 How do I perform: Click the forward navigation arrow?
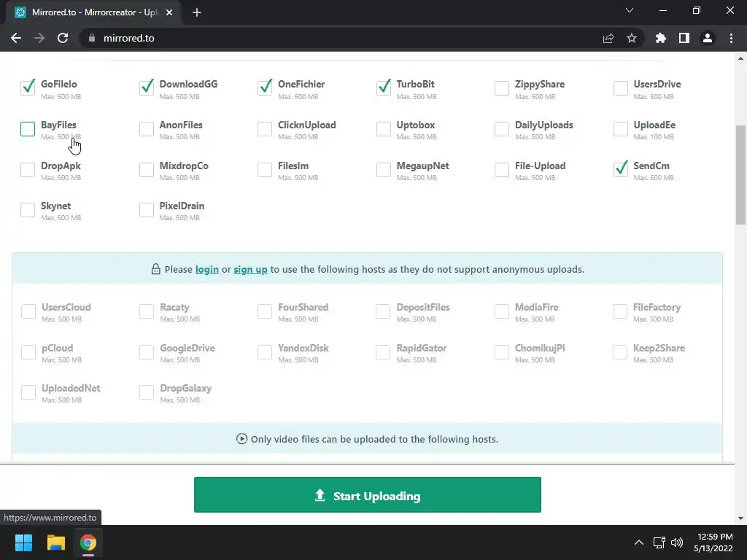[x=39, y=38]
